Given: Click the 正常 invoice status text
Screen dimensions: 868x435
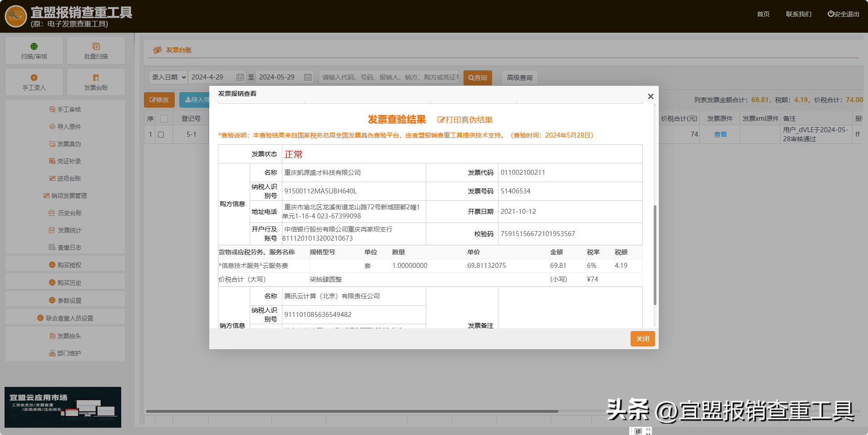Looking at the screenshot, I should [x=293, y=154].
